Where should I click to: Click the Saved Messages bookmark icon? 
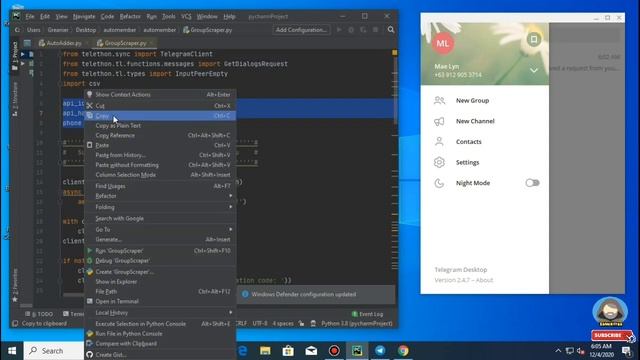[x=533, y=39]
